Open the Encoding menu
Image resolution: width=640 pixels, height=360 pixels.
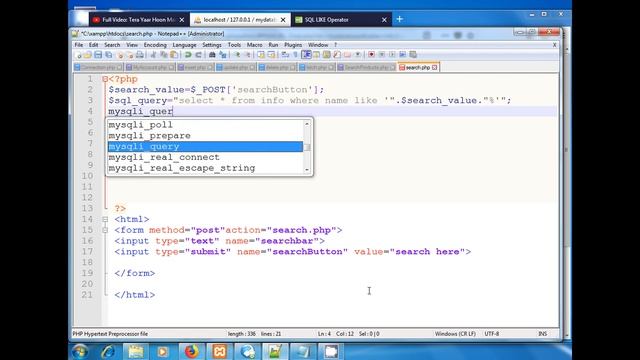(155, 45)
